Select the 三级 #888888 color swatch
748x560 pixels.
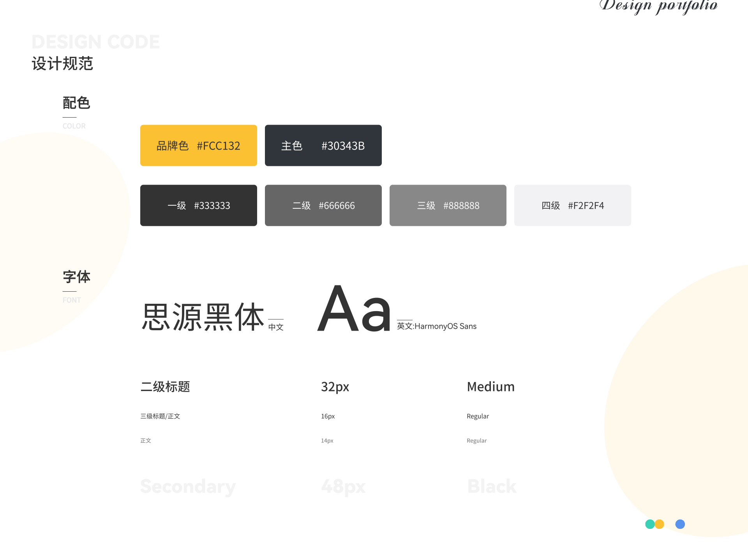click(x=448, y=205)
